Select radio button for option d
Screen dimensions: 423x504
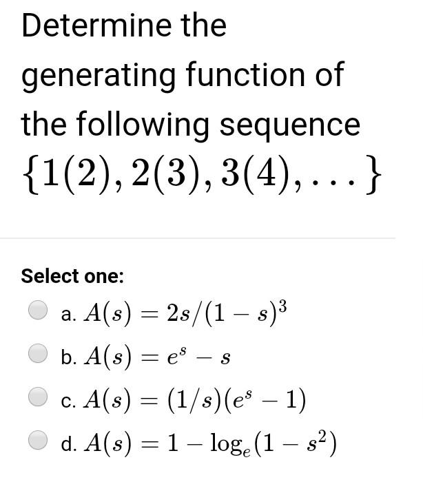[38, 440]
